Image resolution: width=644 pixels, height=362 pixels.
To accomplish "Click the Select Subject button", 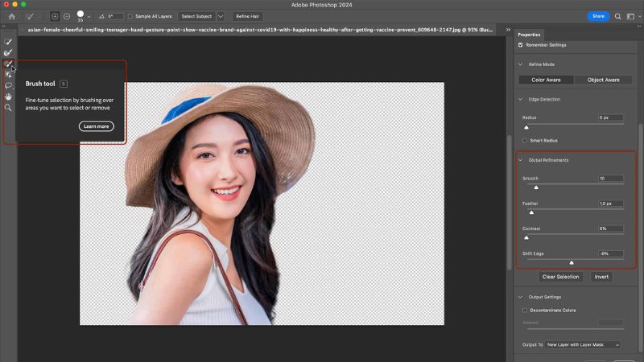I will pyautogui.click(x=196, y=16).
